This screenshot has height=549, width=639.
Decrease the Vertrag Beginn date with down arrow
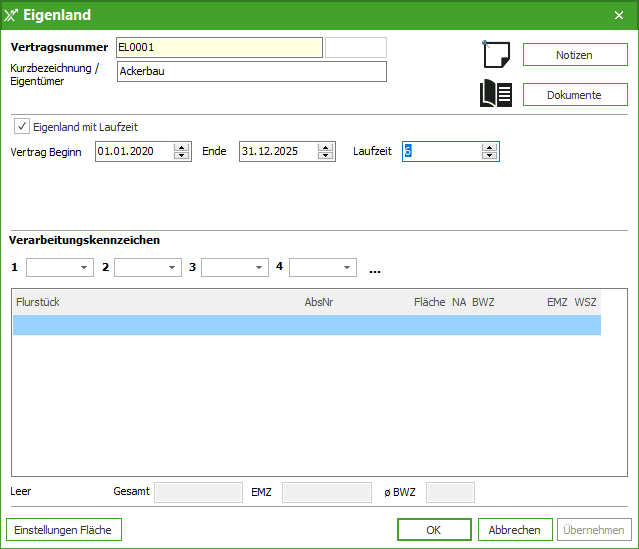(x=181, y=156)
